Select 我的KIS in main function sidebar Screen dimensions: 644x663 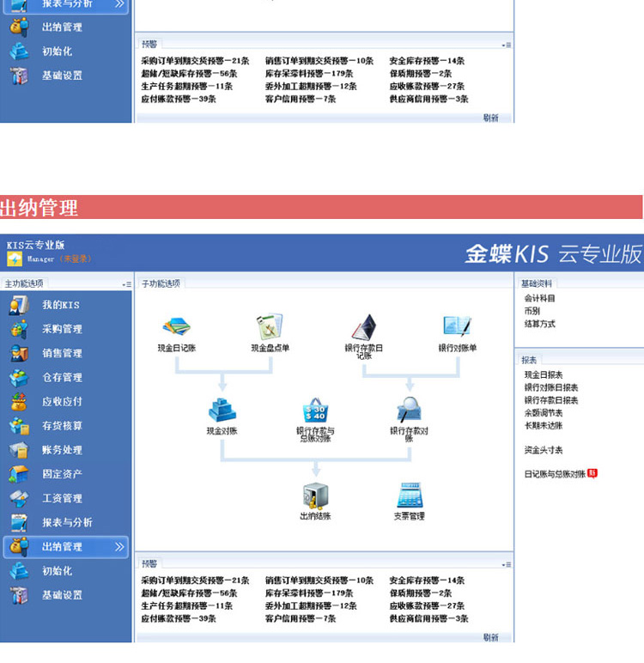[x=60, y=305]
